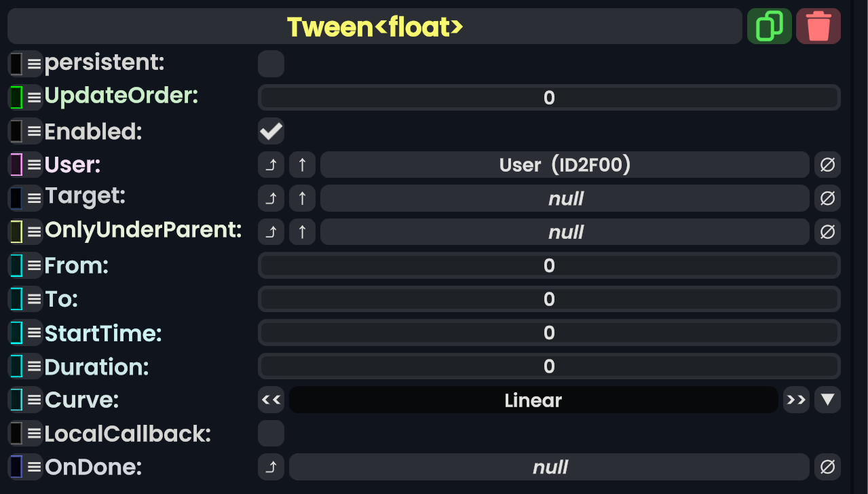Screen dimensions: 868x494
Task: Click the OnlyUnderParent open-reference arrow icon
Action: coord(271,233)
